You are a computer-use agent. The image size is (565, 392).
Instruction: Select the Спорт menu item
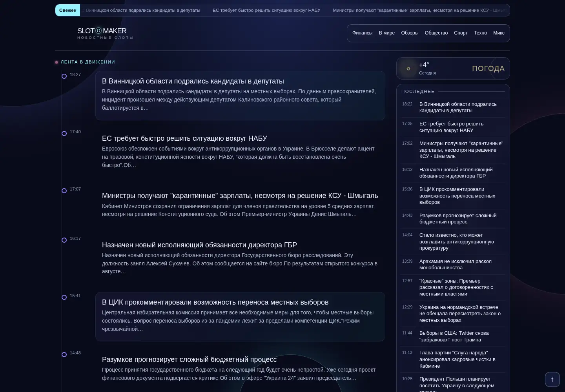click(461, 33)
